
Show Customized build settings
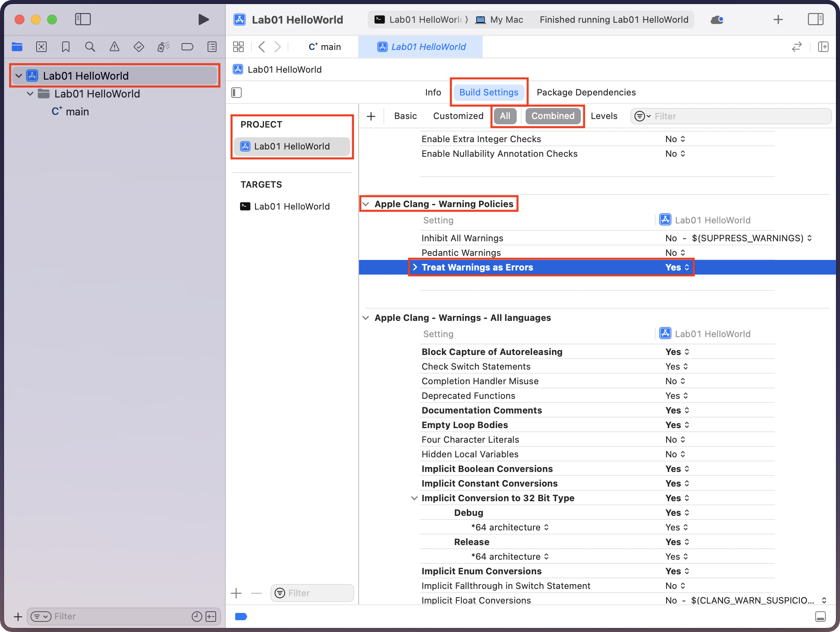[x=458, y=116]
